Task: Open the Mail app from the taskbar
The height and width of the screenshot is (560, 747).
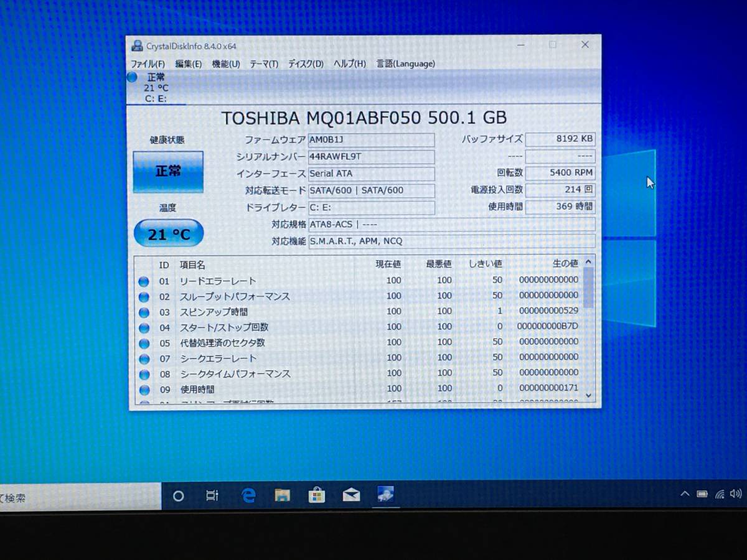Action: pyautogui.click(x=351, y=495)
